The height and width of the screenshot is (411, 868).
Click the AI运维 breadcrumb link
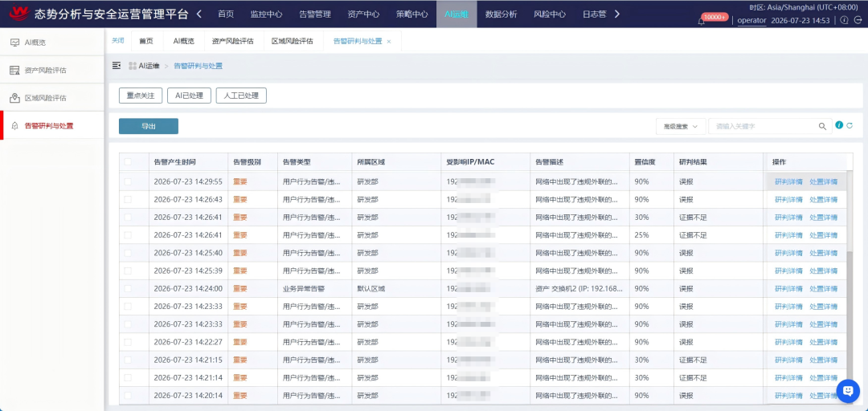[149, 66]
